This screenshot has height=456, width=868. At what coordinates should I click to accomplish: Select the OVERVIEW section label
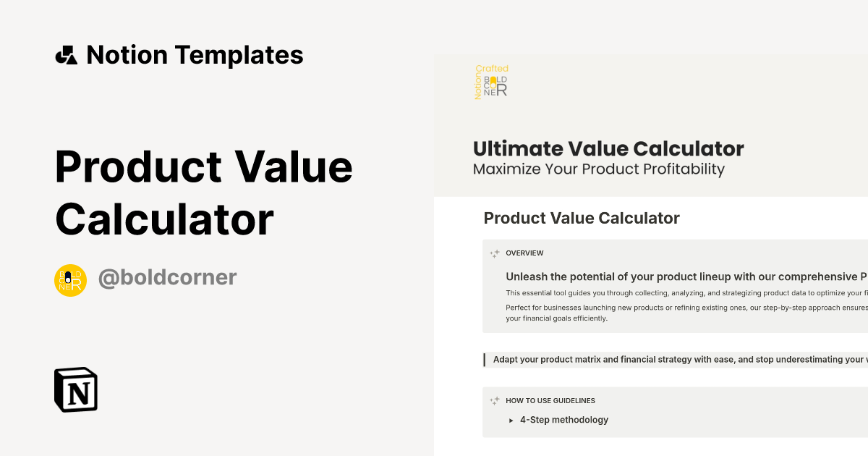tap(524, 253)
